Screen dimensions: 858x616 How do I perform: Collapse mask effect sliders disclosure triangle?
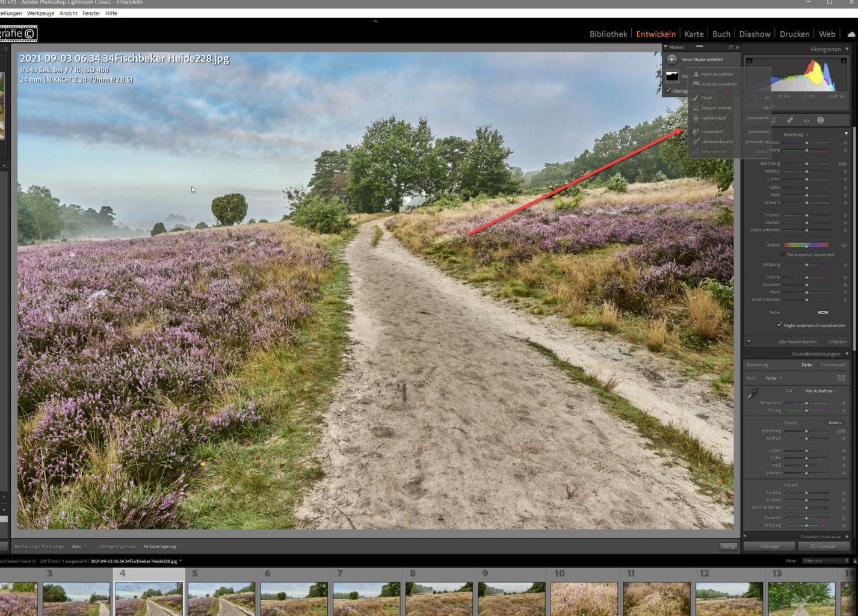click(x=846, y=134)
